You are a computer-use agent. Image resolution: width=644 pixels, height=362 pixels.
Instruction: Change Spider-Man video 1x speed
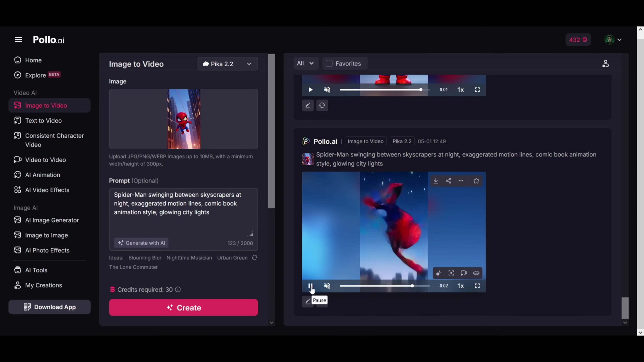click(x=461, y=286)
